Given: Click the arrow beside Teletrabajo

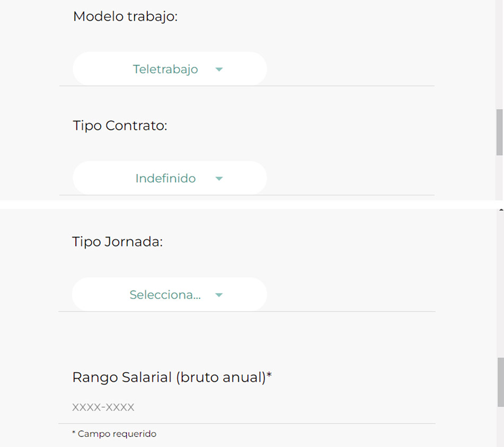Looking at the screenshot, I should pos(219,69).
